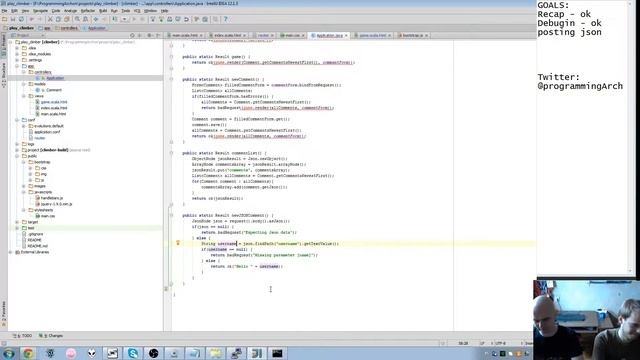Click the Make Project icon
The height and width of the screenshot is (360, 640).
coord(115,19)
